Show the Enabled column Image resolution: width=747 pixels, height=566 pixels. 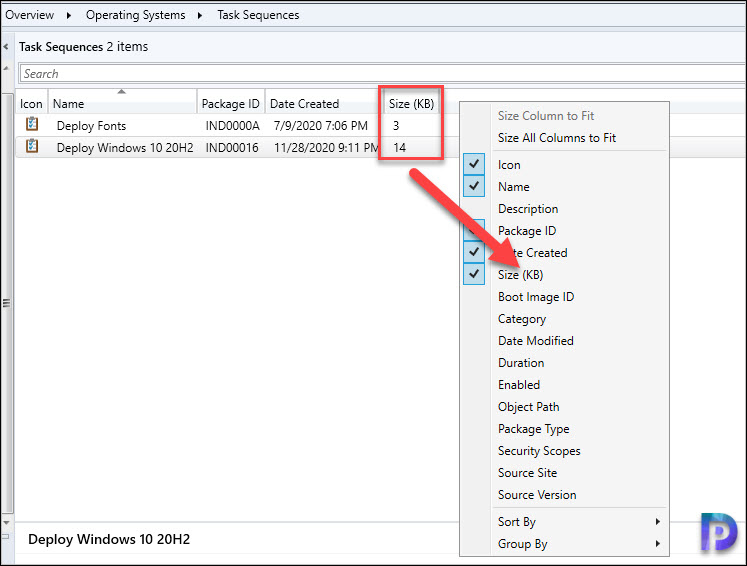(x=519, y=384)
